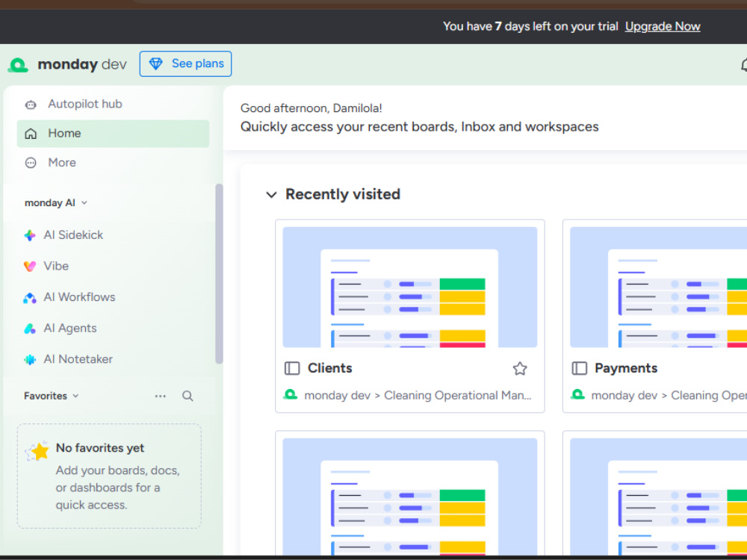Open Vibe
747x560 pixels.
click(x=56, y=266)
